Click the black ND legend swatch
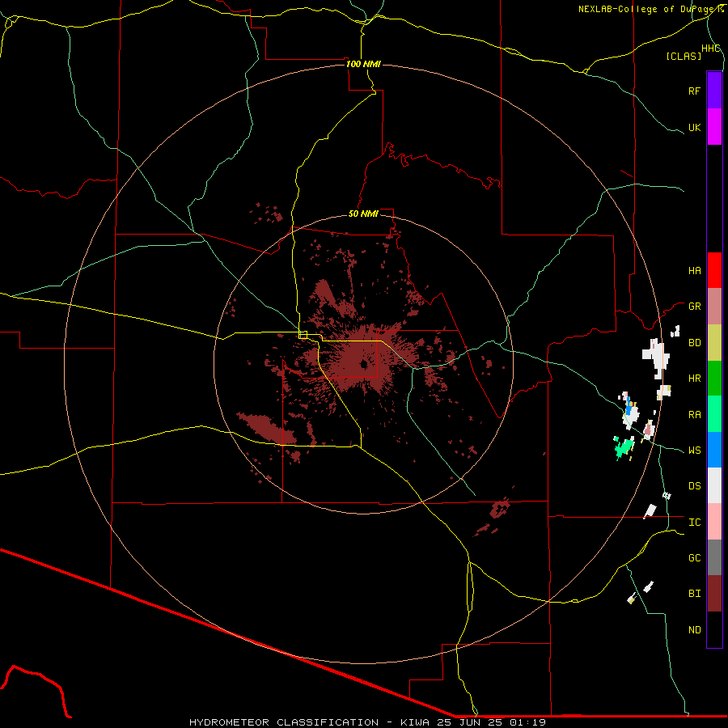The width and height of the screenshot is (728, 728). coord(714,629)
